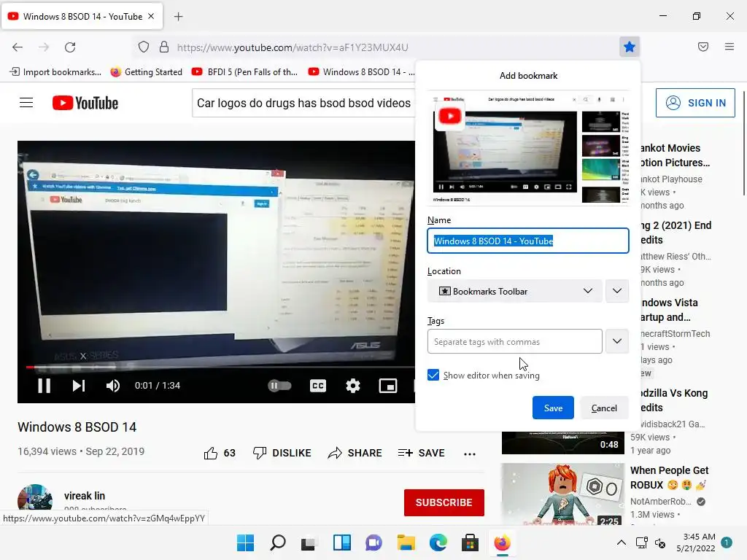Pause the video playback
The height and width of the screenshot is (560, 747).
click(44, 386)
